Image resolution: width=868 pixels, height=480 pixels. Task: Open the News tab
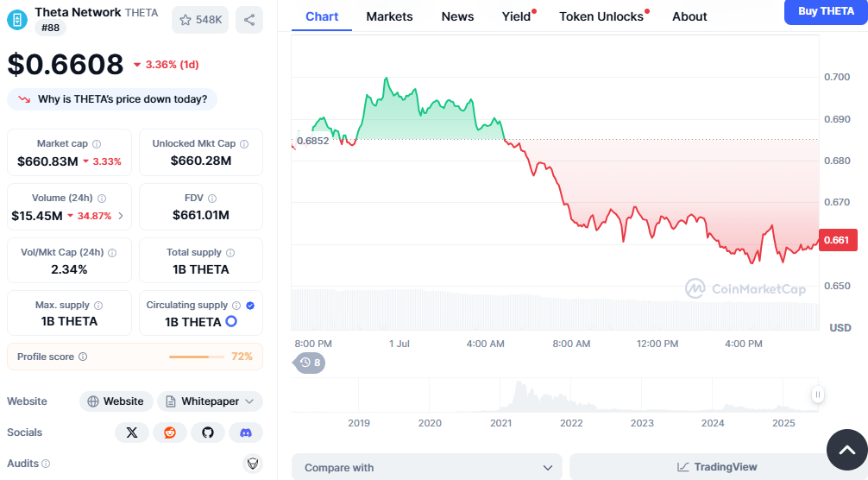pyautogui.click(x=457, y=16)
